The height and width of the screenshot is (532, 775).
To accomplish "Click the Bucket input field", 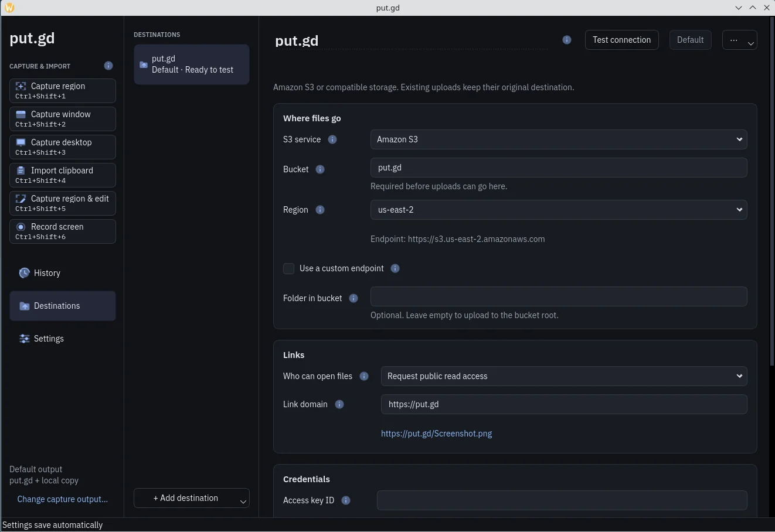I will (x=559, y=168).
